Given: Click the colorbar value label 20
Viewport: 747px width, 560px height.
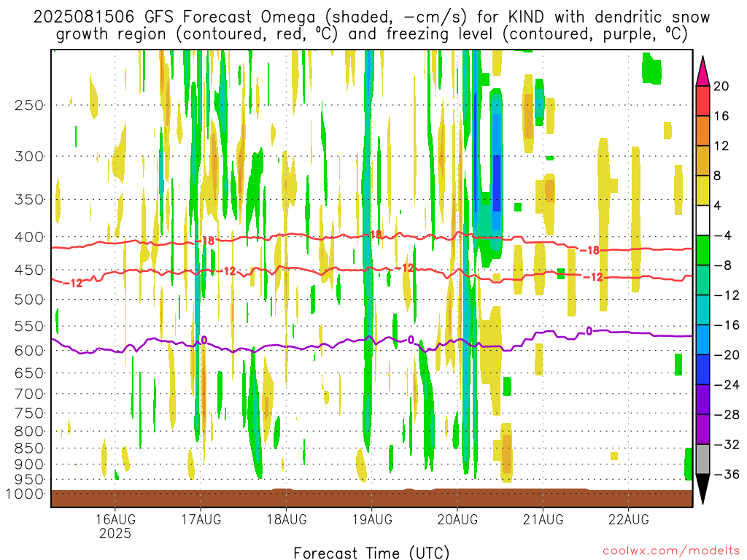Looking at the screenshot, I should tap(721, 86).
